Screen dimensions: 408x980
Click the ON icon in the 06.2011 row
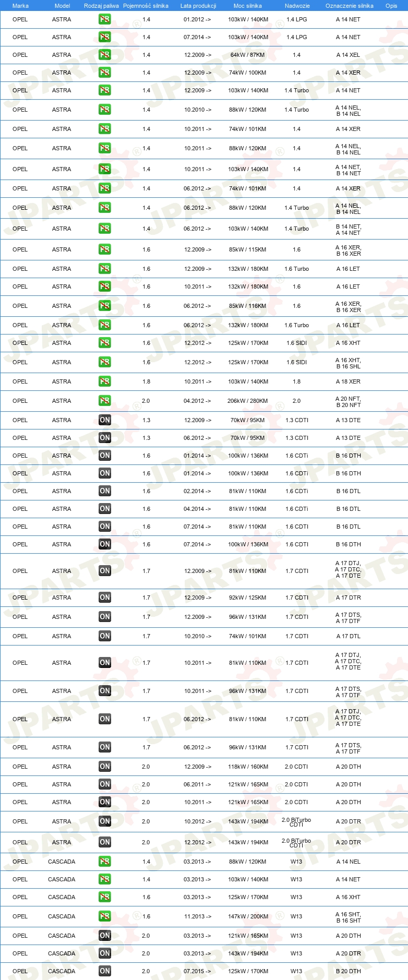[105, 784]
